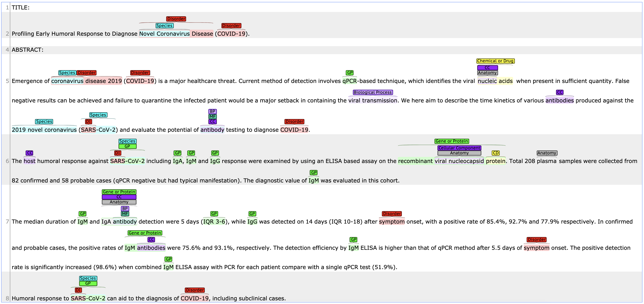This screenshot has width=644, height=304.
Task: Click the highlighted word symptom in line 7
Action: (x=392, y=222)
